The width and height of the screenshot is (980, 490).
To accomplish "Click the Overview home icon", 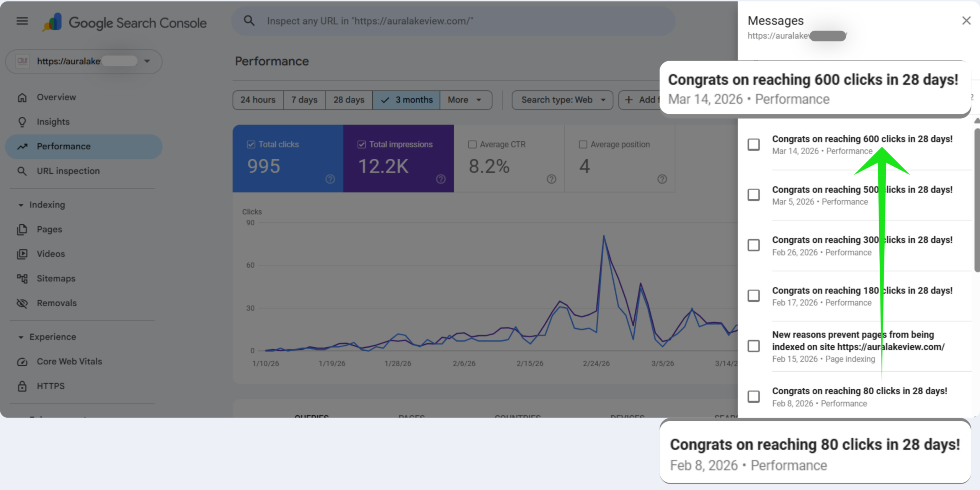I will 22,98.
